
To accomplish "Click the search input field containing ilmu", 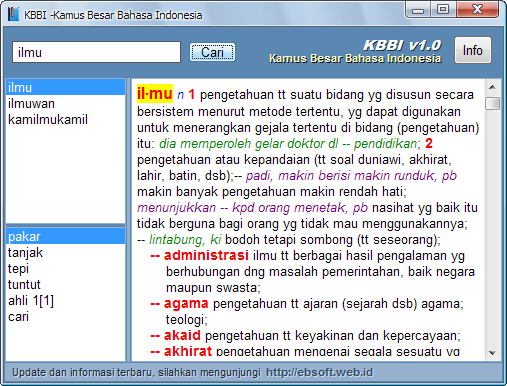I will click(x=96, y=52).
